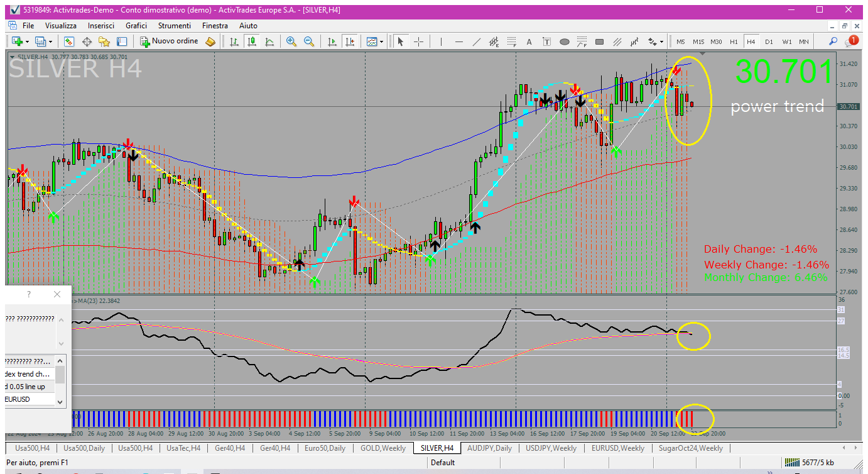
Task: Zoom in on the chart
Action: [x=291, y=41]
